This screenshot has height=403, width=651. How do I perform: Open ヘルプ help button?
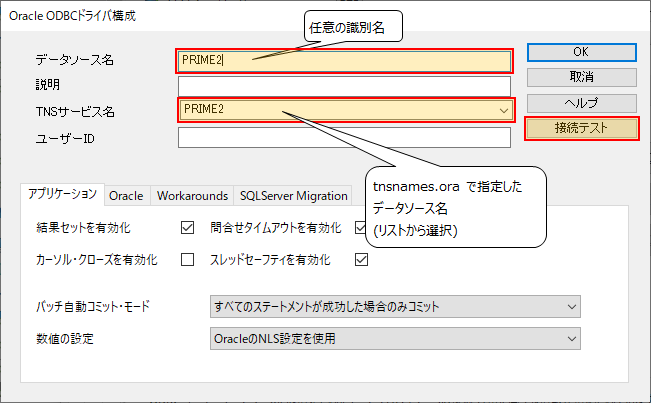tap(582, 103)
